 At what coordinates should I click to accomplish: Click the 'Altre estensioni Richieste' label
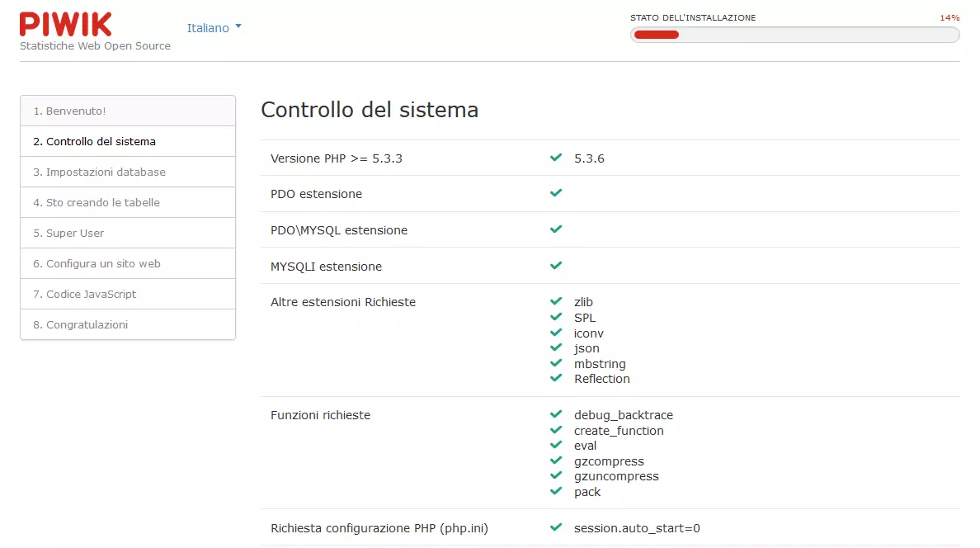point(342,302)
